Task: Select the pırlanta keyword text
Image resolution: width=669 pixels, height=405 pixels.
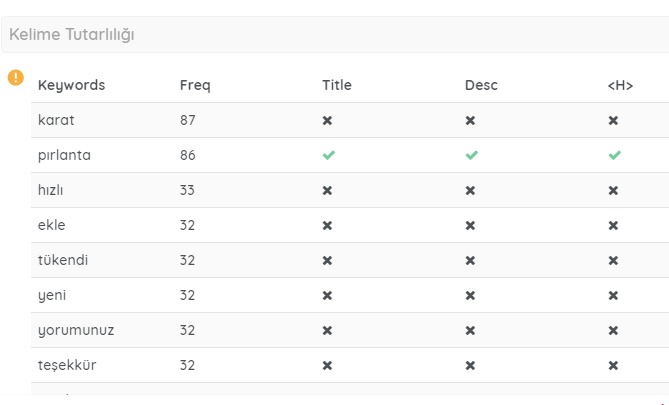Action: coord(64,155)
